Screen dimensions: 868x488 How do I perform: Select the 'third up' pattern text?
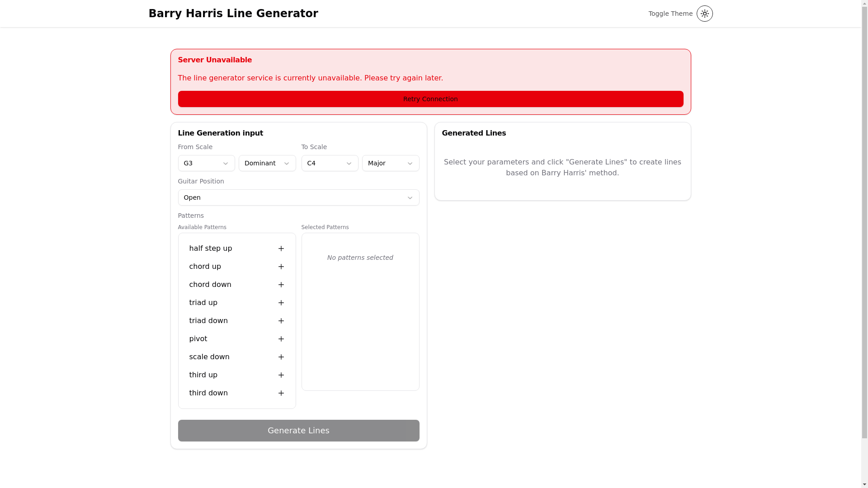[203, 375]
